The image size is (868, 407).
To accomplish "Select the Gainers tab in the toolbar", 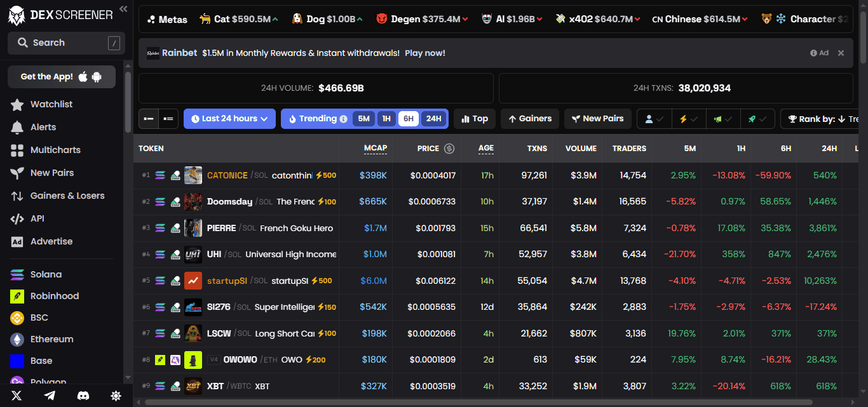I will 530,119.
